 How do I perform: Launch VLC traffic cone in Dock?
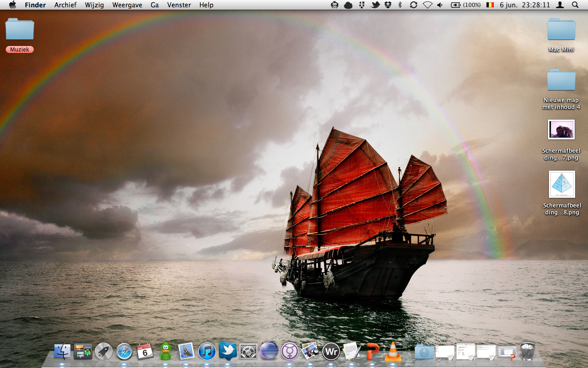(x=393, y=352)
